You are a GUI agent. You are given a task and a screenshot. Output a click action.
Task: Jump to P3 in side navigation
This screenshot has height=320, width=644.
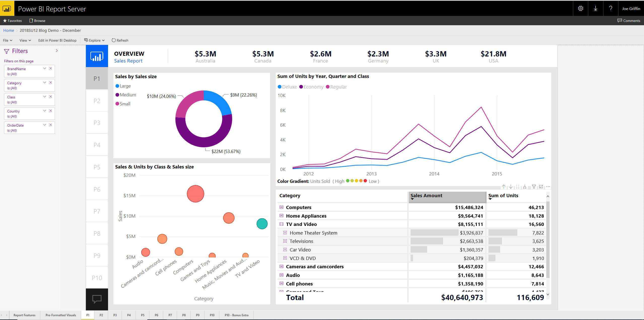pyautogui.click(x=97, y=123)
